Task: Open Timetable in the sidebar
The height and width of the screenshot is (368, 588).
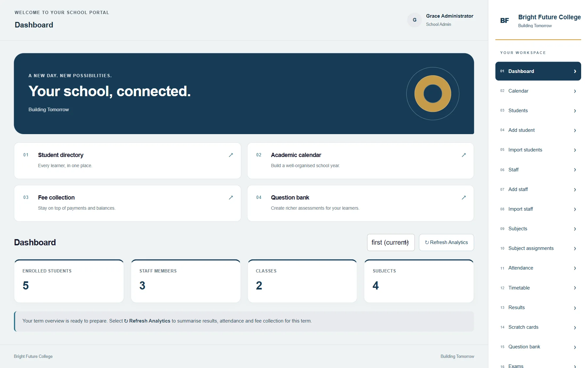Action: tap(538, 288)
